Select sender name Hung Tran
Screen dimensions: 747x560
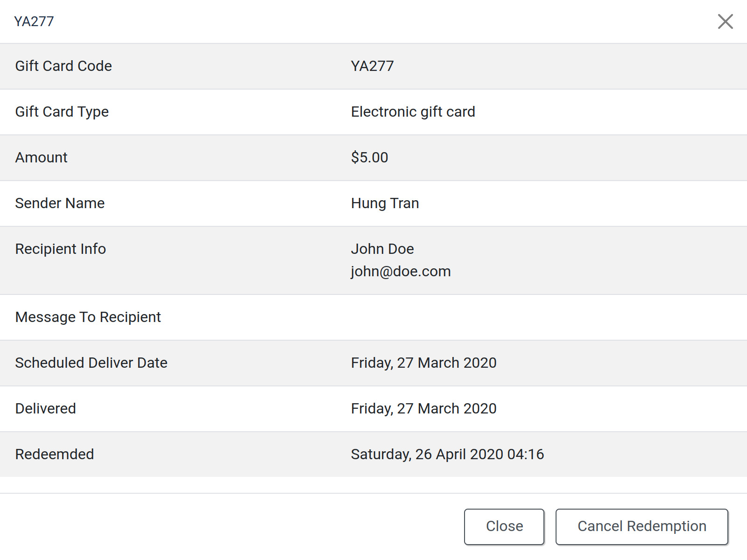point(385,203)
